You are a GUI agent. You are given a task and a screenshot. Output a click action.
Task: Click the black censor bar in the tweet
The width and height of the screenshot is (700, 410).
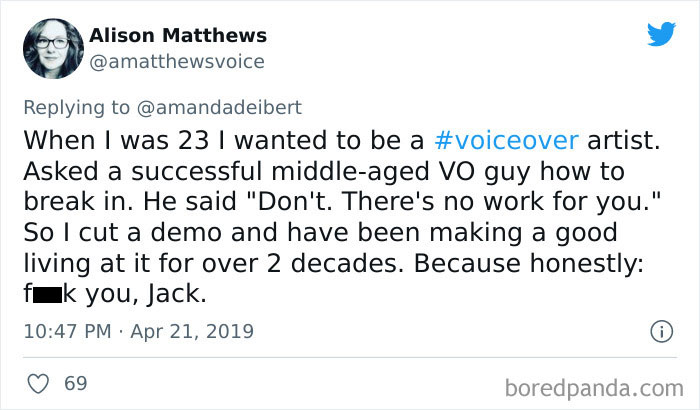tap(55, 296)
